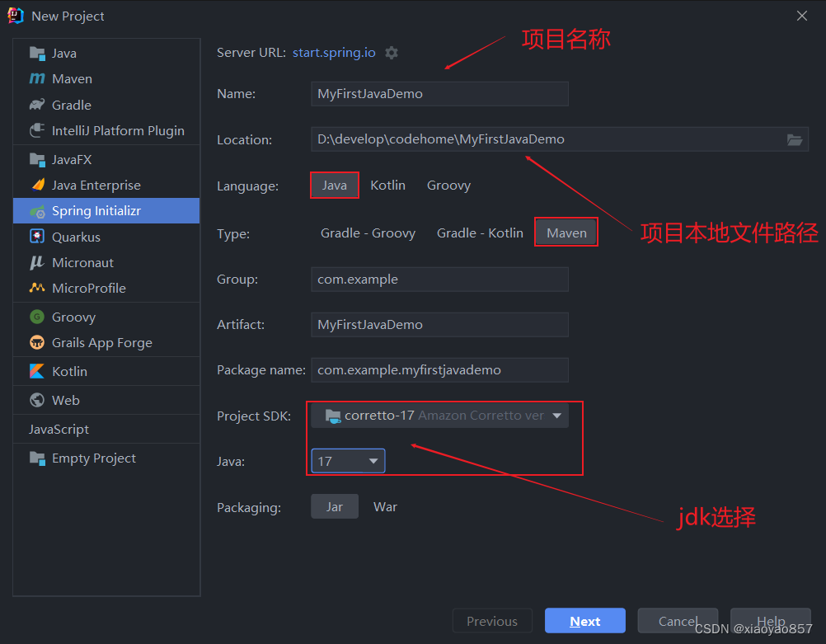The image size is (826, 644).
Task: Select MicroProfile in the project list
Action: [x=106, y=288]
